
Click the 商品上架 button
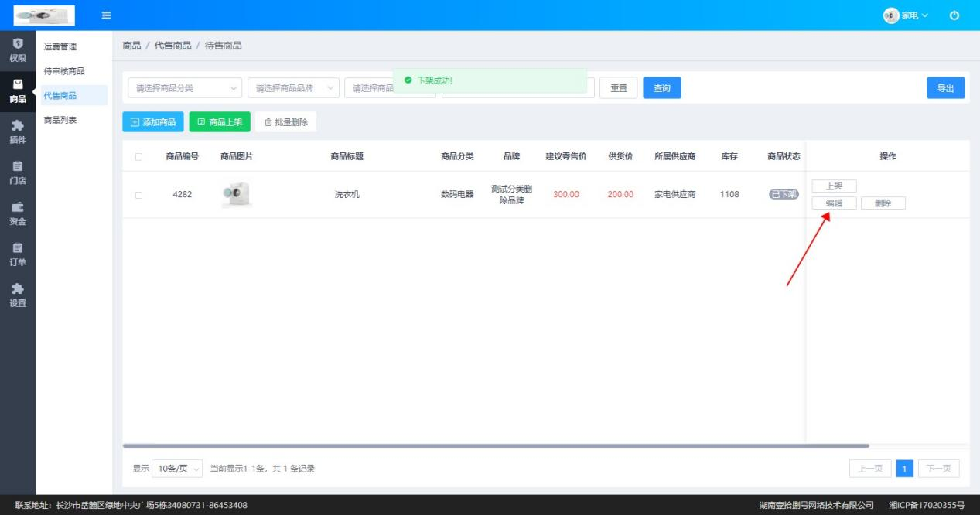pyautogui.click(x=220, y=122)
